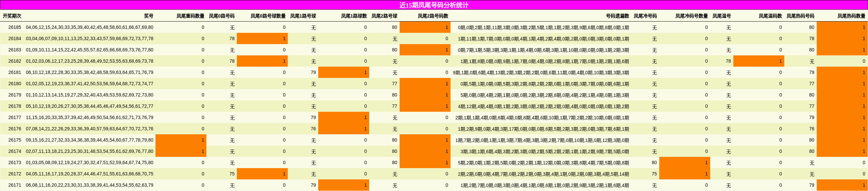The width and height of the screenshot is (868, 191).
Task: Click 26177 winning numbers starting 11,15,16,20
Action: tap(90, 117)
